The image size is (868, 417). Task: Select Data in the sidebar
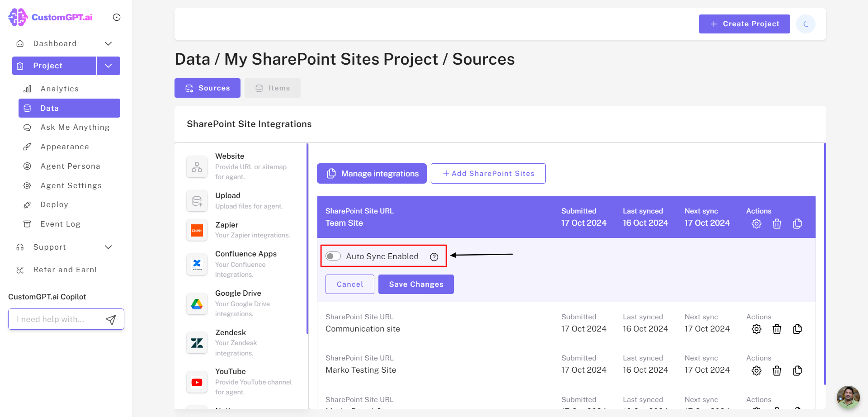pos(69,108)
